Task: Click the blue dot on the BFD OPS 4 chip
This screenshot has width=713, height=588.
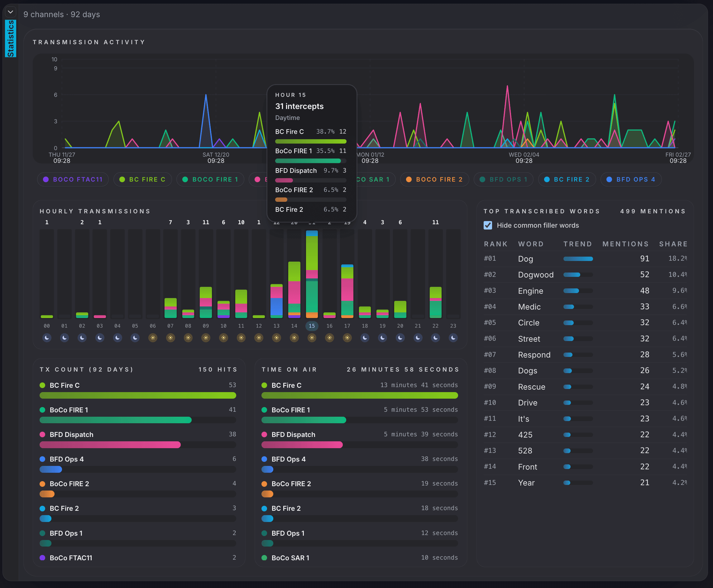Action: 610,179
